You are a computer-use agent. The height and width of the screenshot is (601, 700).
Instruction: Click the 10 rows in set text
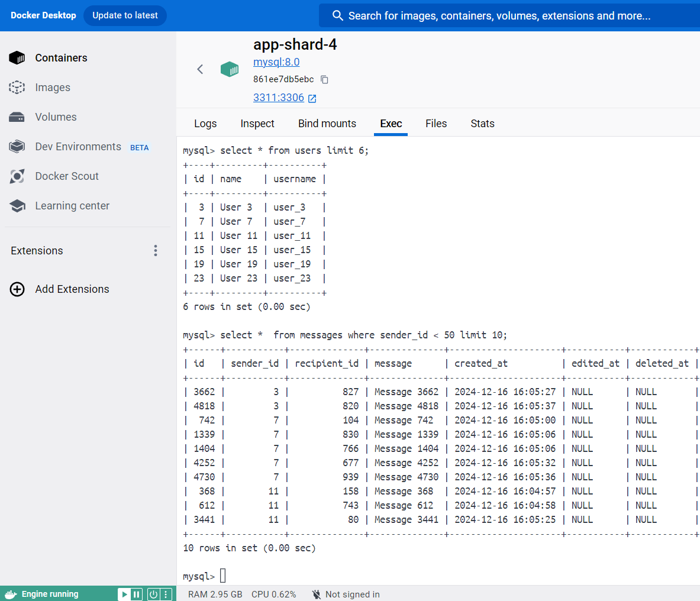point(249,548)
